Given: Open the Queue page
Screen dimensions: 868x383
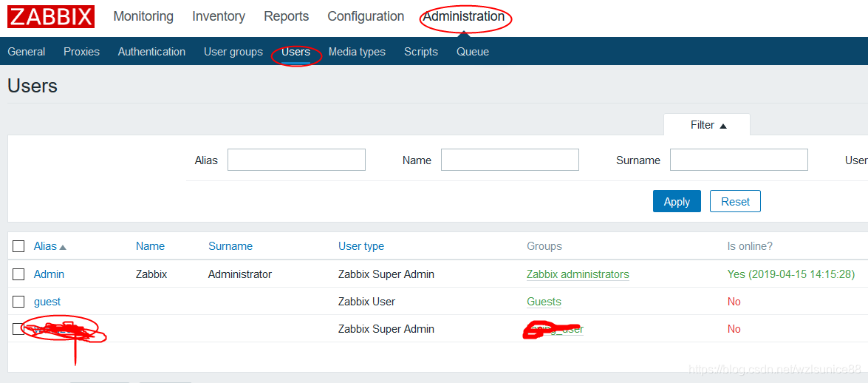Looking at the screenshot, I should pyautogui.click(x=473, y=52).
